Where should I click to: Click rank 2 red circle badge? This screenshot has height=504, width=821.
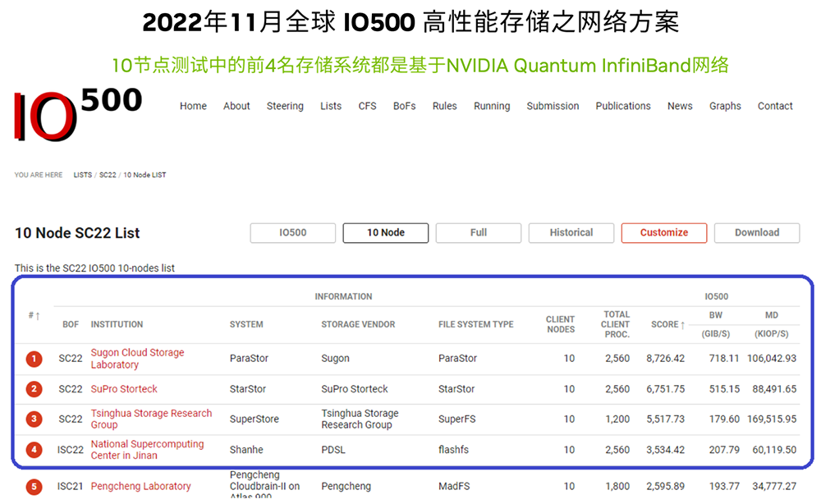(x=34, y=389)
